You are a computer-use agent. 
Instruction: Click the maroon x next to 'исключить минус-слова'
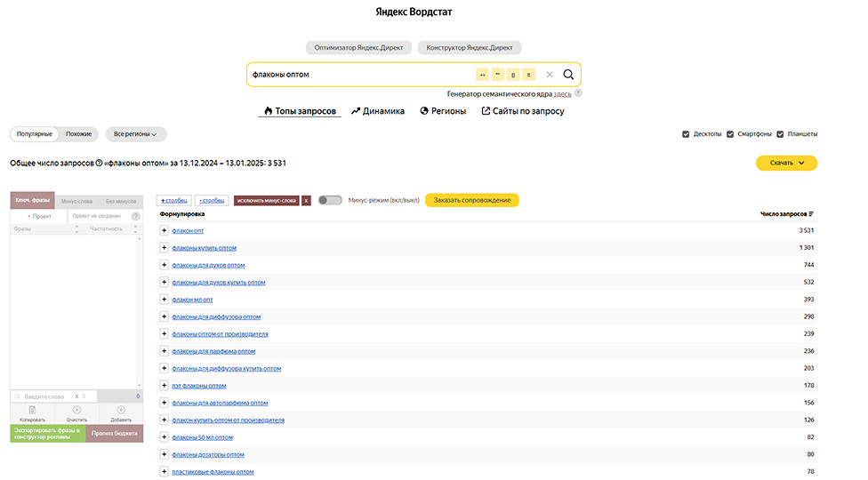(306, 200)
